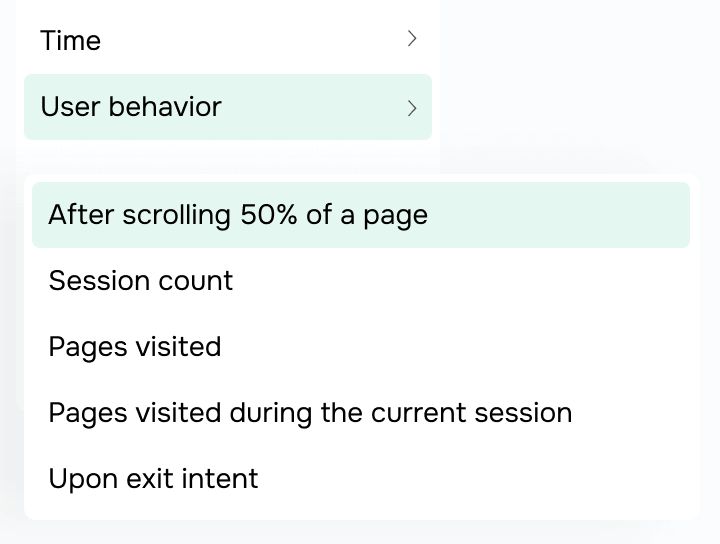The height and width of the screenshot is (544, 720).
Task: Choose Pages visited during the current session
Action: (361, 413)
